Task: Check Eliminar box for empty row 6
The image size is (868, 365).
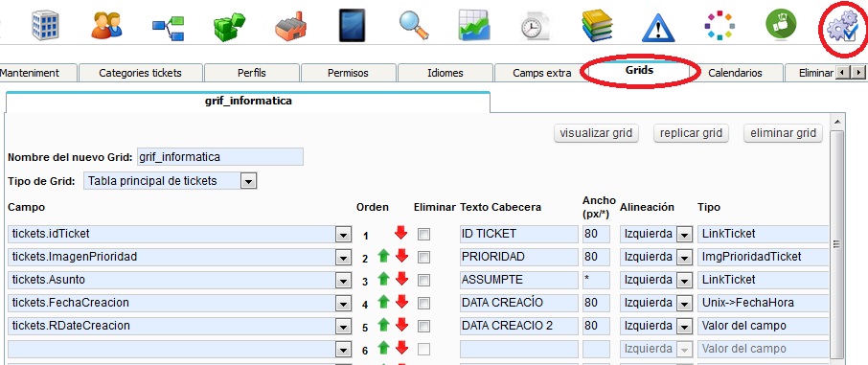Action: [423, 350]
